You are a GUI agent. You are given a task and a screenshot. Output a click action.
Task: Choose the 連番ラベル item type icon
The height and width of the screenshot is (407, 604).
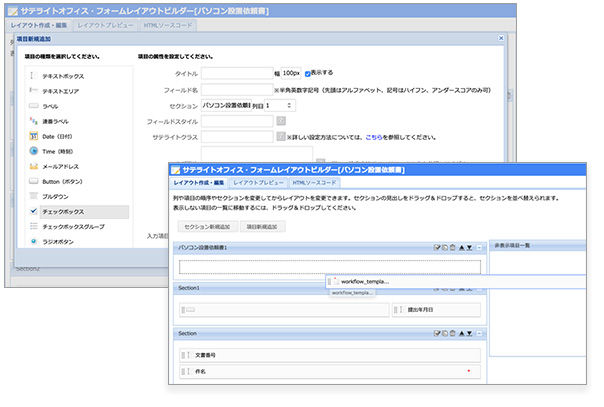click(x=34, y=121)
